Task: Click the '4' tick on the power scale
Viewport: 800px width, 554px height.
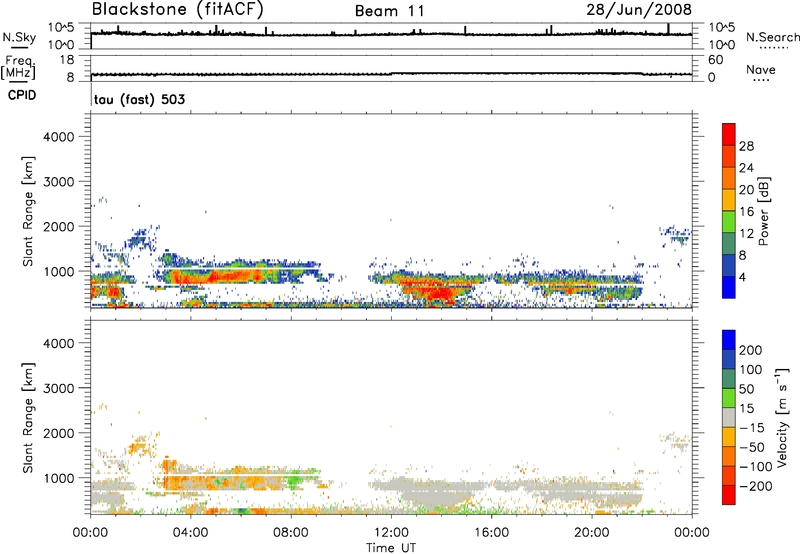Action: click(x=742, y=277)
